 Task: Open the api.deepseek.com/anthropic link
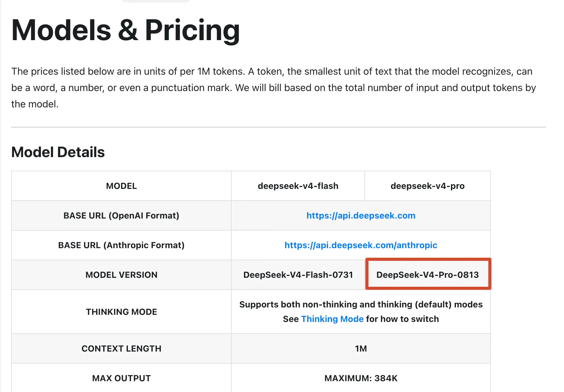[x=361, y=245]
